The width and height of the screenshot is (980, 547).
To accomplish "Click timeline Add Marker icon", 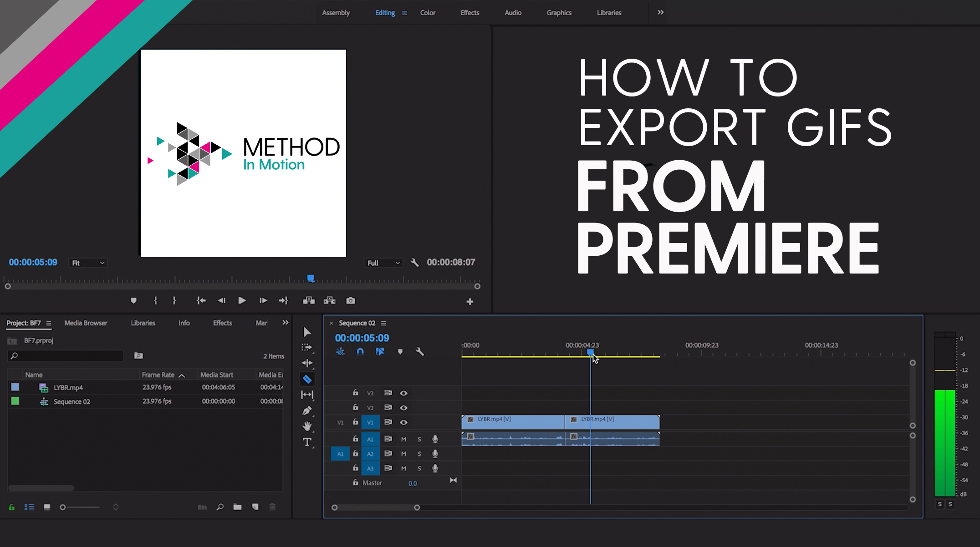I will tap(400, 352).
